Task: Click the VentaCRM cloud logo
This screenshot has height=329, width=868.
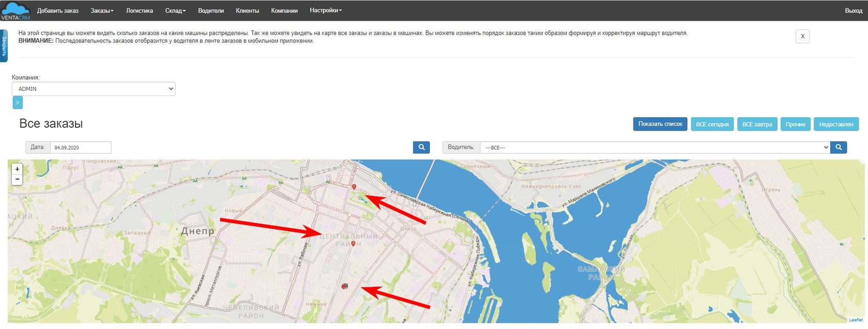Action: [16, 10]
